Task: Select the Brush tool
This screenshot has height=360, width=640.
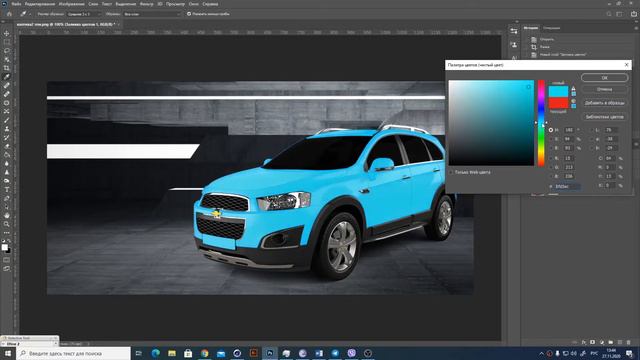Action: pyautogui.click(x=7, y=120)
